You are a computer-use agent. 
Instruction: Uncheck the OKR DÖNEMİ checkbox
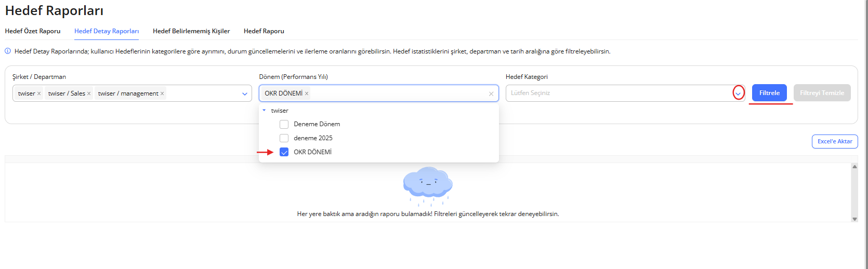[x=284, y=152]
